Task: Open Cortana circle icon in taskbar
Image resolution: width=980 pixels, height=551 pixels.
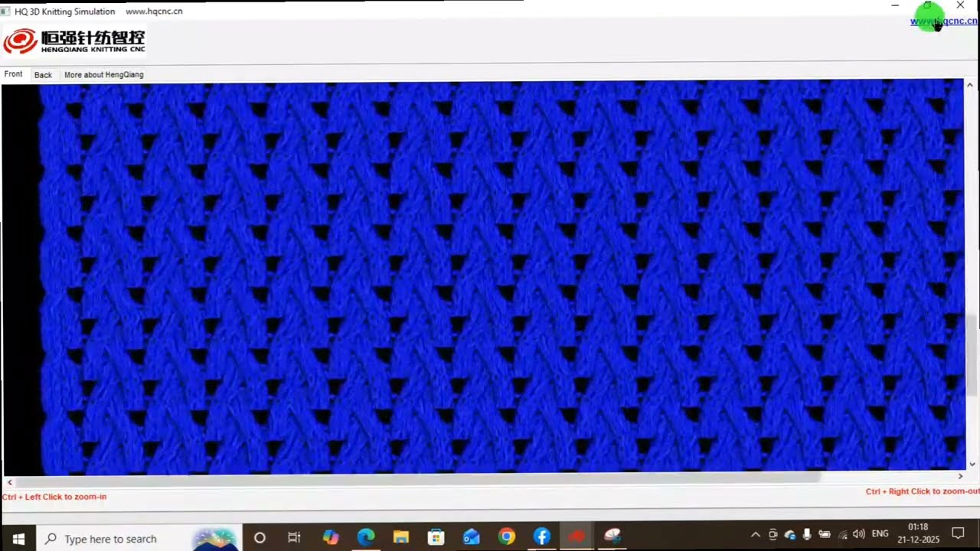Action: click(260, 538)
